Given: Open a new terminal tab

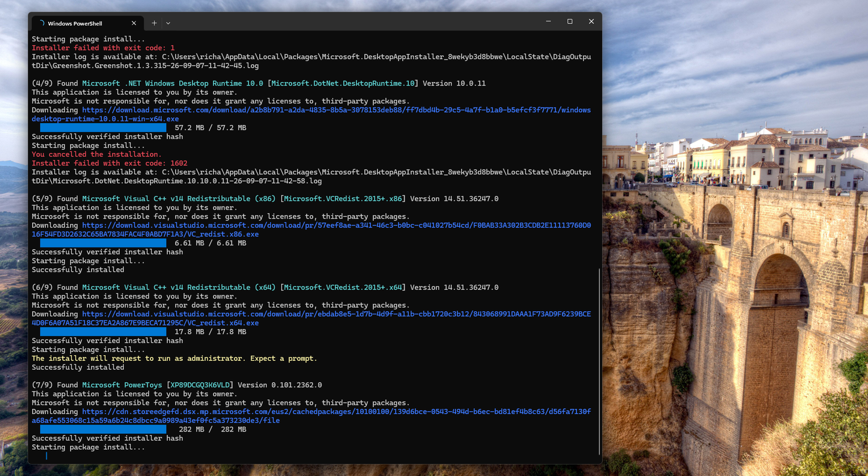Looking at the screenshot, I should (154, 23).
